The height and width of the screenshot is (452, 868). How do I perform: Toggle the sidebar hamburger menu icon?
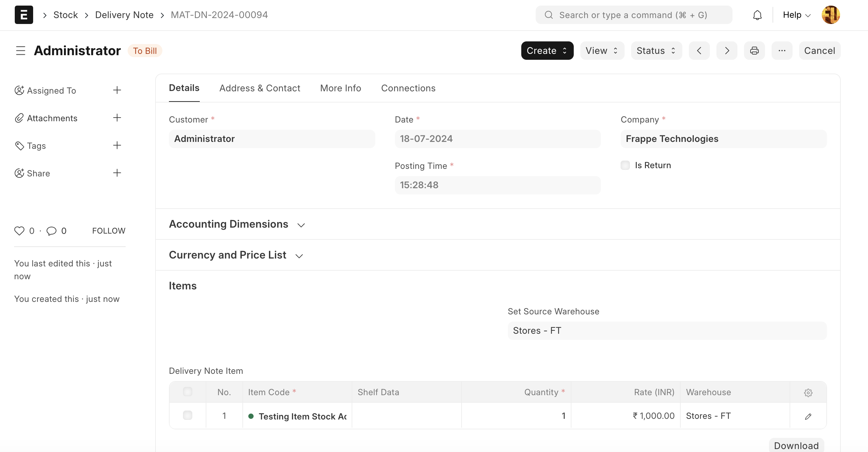pos(21,51)
